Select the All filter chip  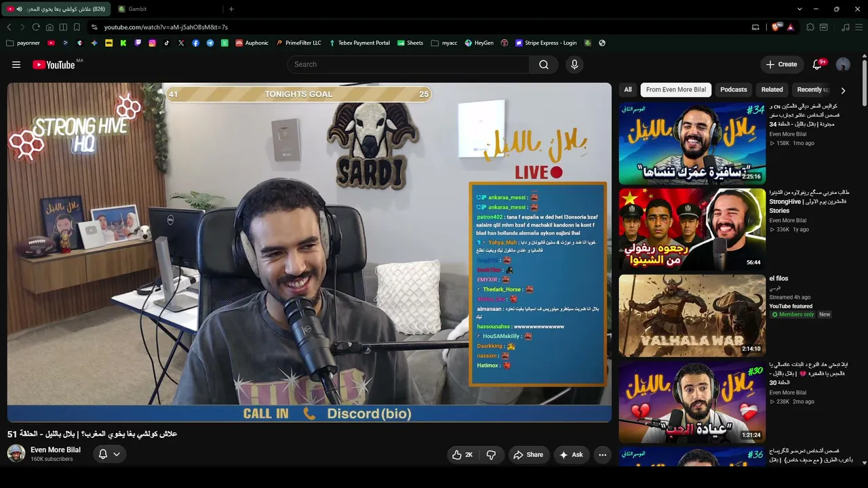click(628, 89)
